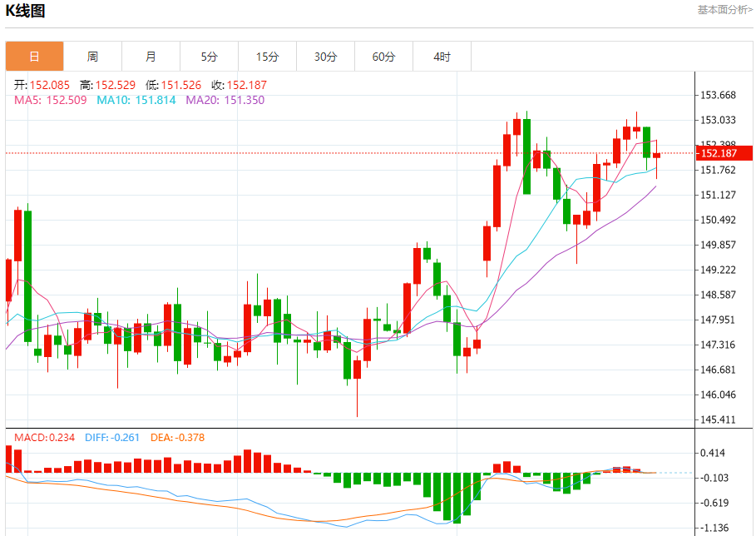The image size is (756, 536).
Task: Click the 153.668 price axis label
Action: 719,95
